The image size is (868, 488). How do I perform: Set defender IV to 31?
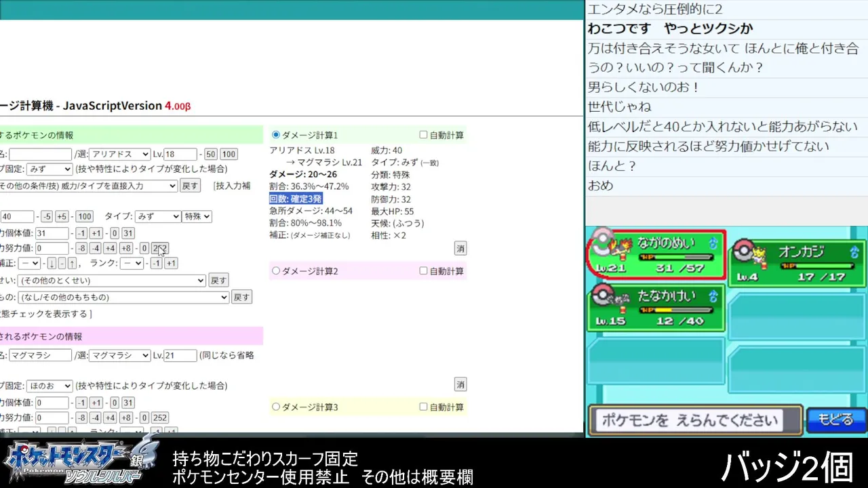click(127, 403)
